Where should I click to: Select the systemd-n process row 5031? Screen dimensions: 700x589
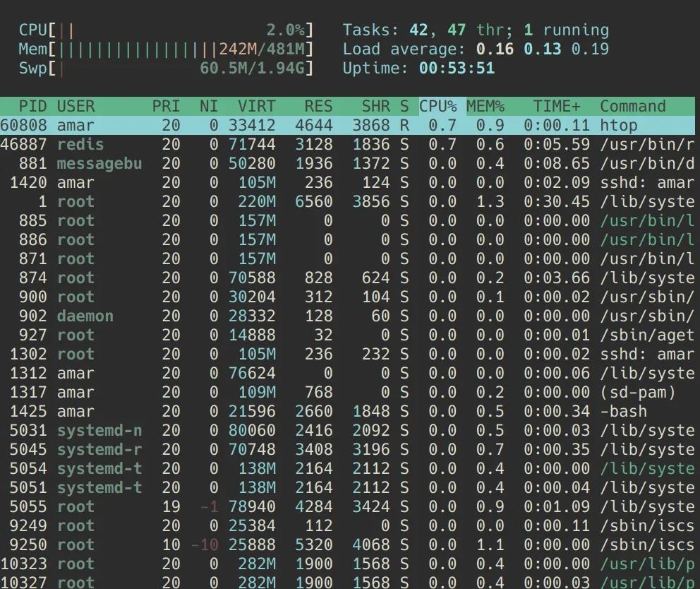pyautogui.click(x=347, y=430)
